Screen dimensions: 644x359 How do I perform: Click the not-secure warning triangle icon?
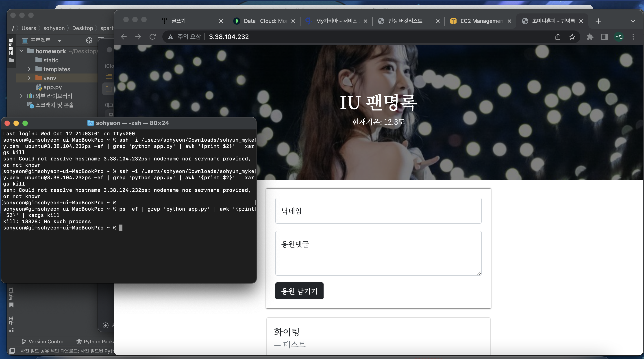(170, 37)
